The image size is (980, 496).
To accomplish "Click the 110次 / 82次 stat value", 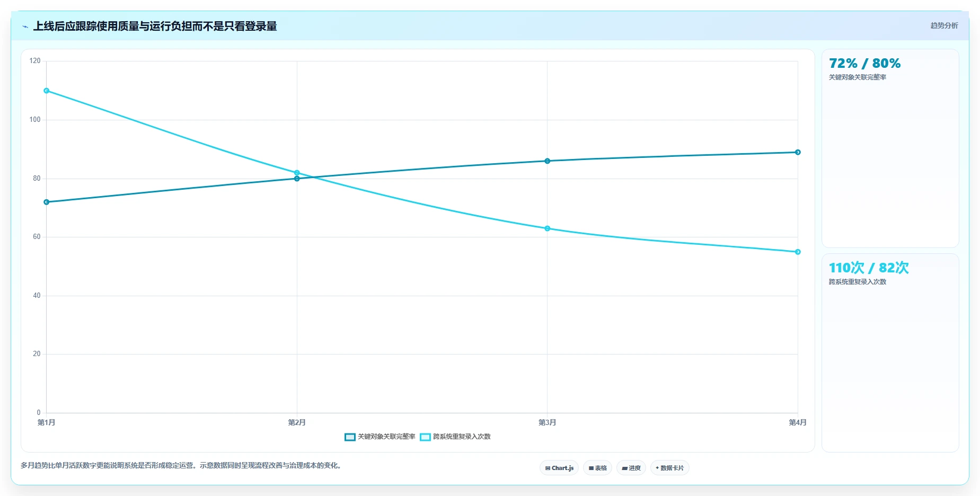I will [x=869, y=268].
